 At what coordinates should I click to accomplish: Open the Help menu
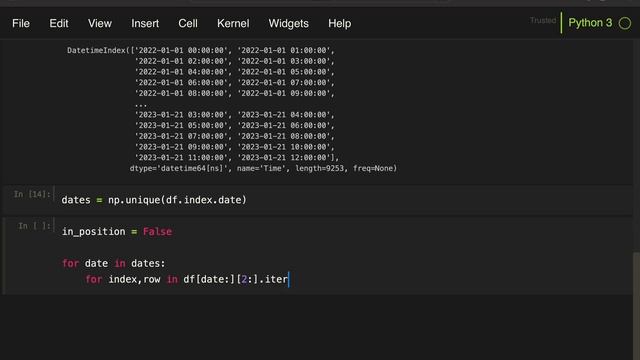pyautogui.click(x=340, y=24)
